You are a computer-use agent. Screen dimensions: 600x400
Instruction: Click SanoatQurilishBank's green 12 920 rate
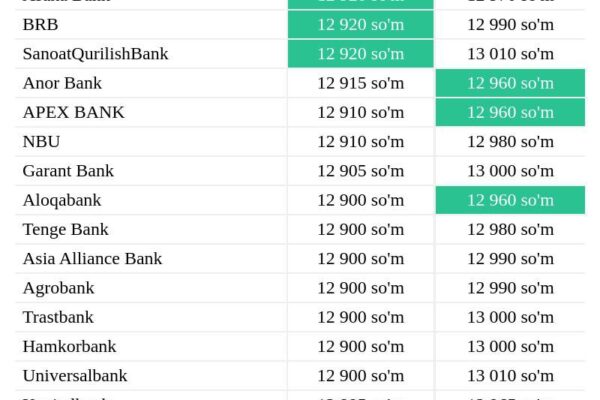pos(361,54)
